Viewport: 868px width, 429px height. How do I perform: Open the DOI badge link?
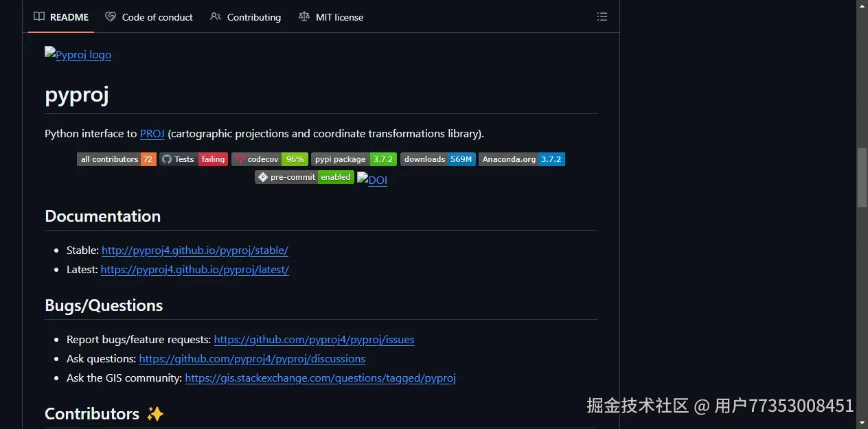pos(372,181)
